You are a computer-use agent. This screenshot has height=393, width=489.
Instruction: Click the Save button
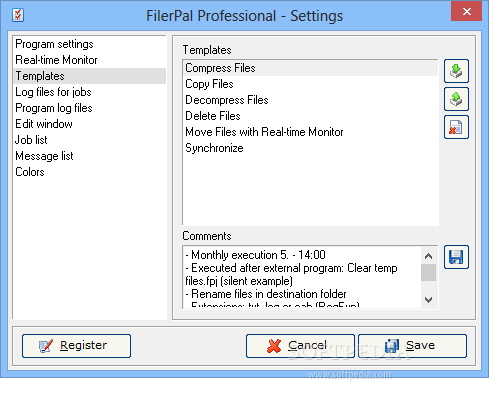412,346
